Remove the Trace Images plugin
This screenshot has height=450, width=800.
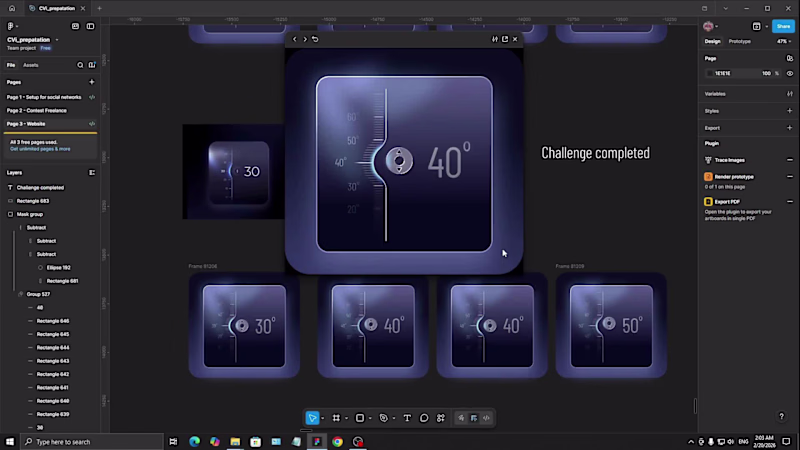790,160
